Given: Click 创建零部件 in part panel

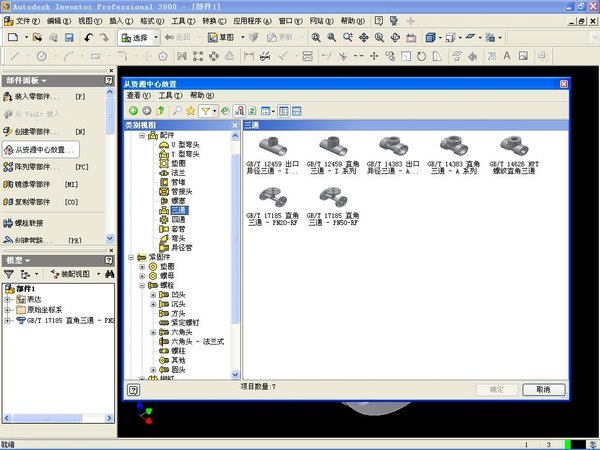Looking at the screenshot, I should tap(37, 132).
